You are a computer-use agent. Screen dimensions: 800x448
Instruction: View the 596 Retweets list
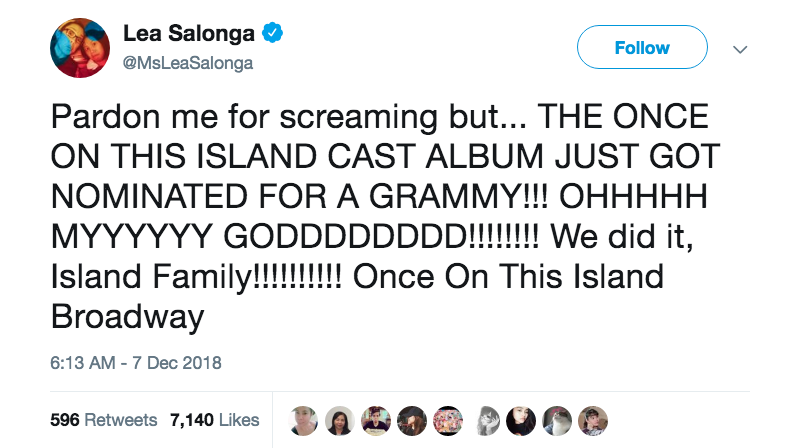point(104,420)
